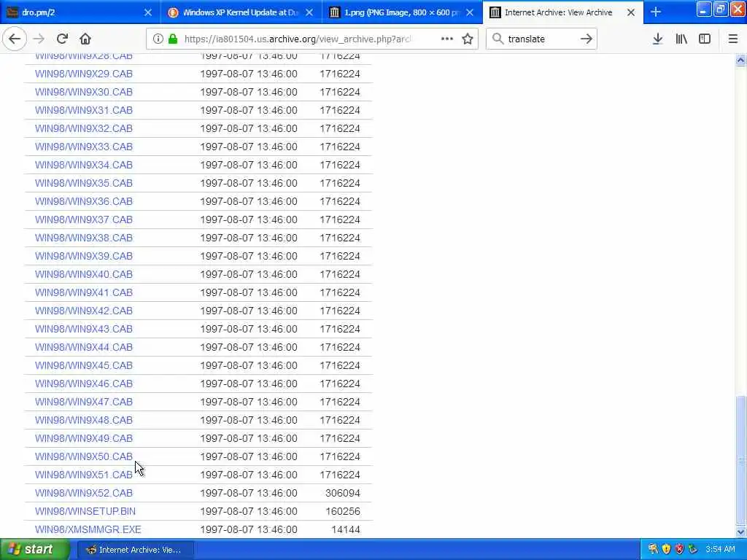Viewport: 747px width, 560px height.
Task: Bookmark this page with the star
Action: pyautogui.click(x=468, y=39)
